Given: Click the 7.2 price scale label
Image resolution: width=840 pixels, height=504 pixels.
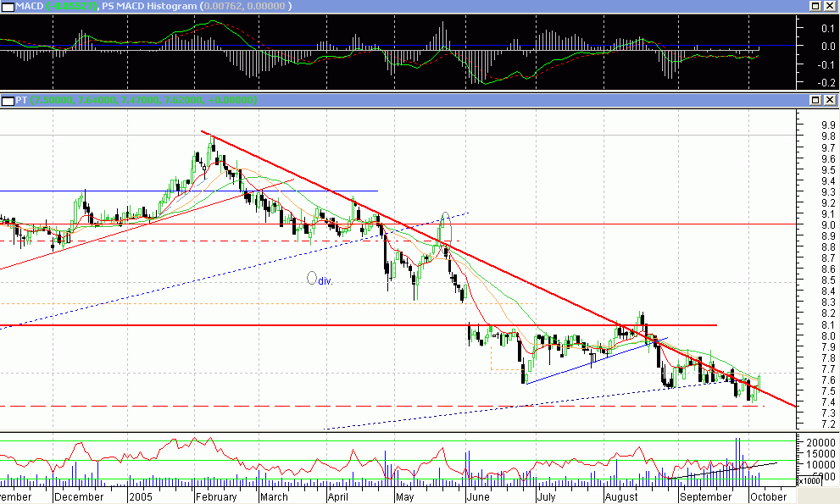Looking at the screenshot, I should (x=827, y=424).
